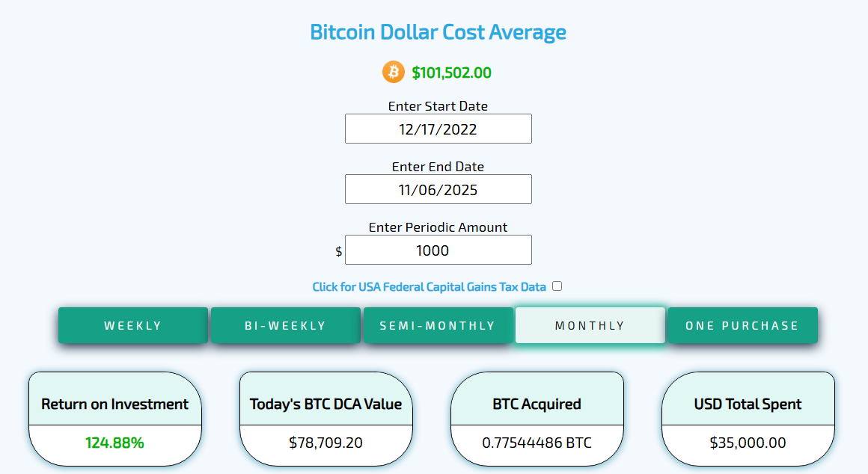This screenshot has width=868, height=474.
Task: Open the Today's BTC DCA Value card
Action: pyautogui.click(x=325, y=404)
